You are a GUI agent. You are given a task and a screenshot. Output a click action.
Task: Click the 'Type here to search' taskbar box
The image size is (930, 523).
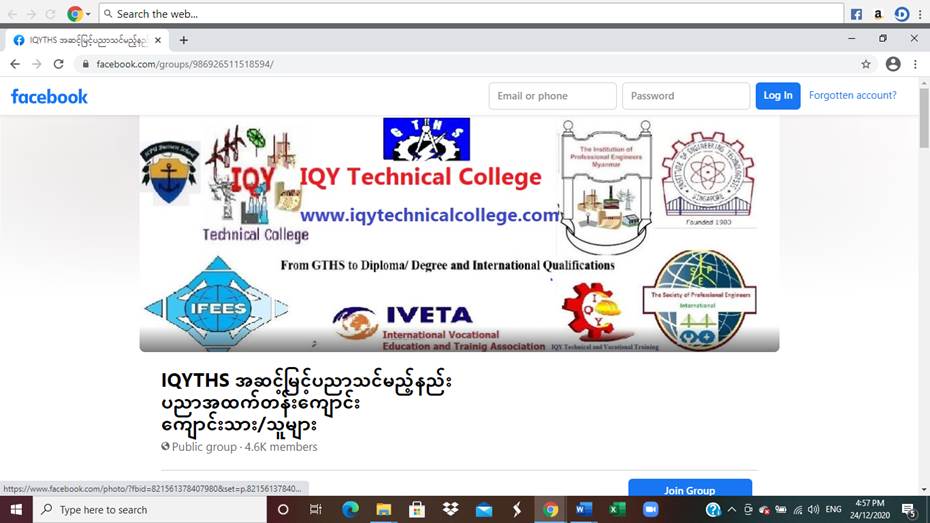tap(149, 509)
